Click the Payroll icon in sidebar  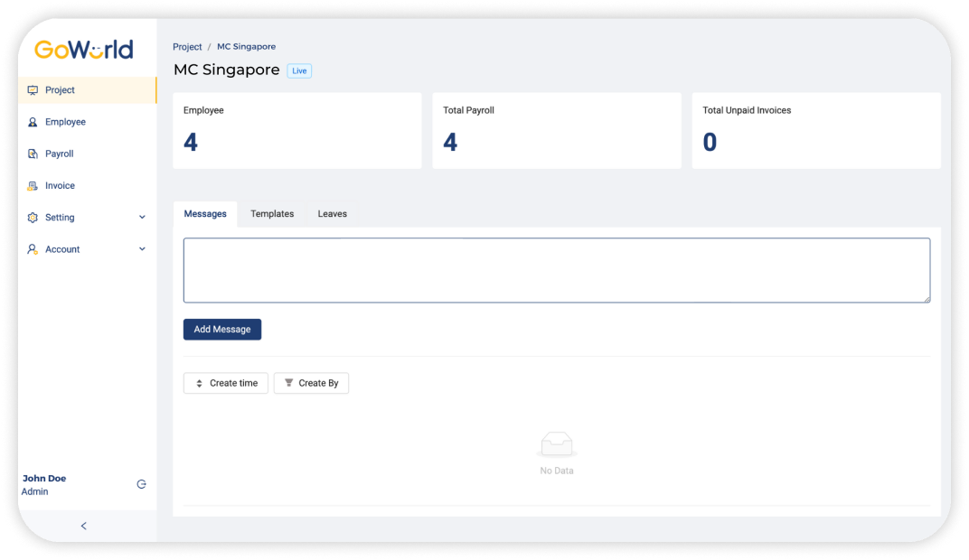(33, 154)
